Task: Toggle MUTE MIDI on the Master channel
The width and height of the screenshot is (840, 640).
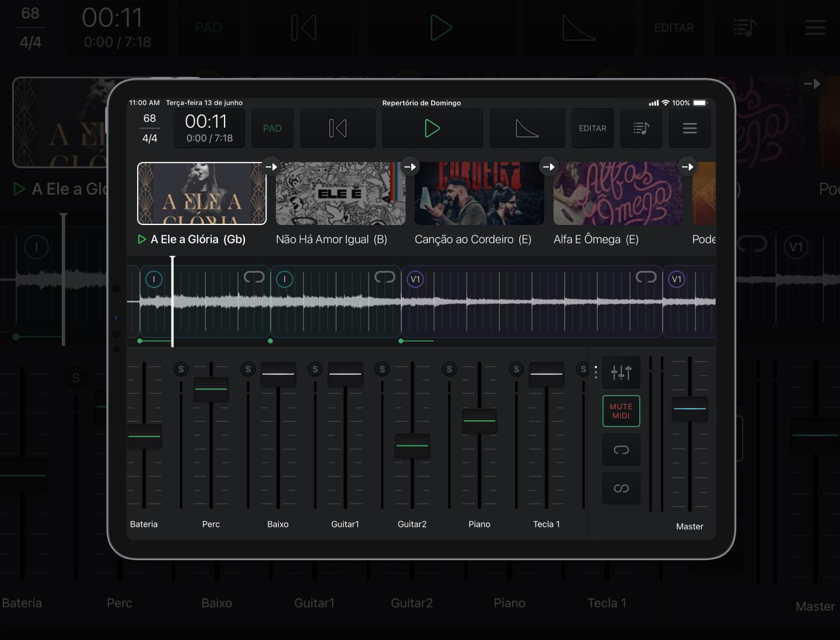Action: (621, 411)
